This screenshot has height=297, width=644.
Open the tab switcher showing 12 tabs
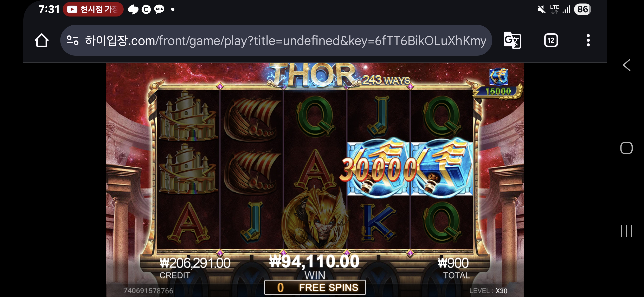click(551, 40)
